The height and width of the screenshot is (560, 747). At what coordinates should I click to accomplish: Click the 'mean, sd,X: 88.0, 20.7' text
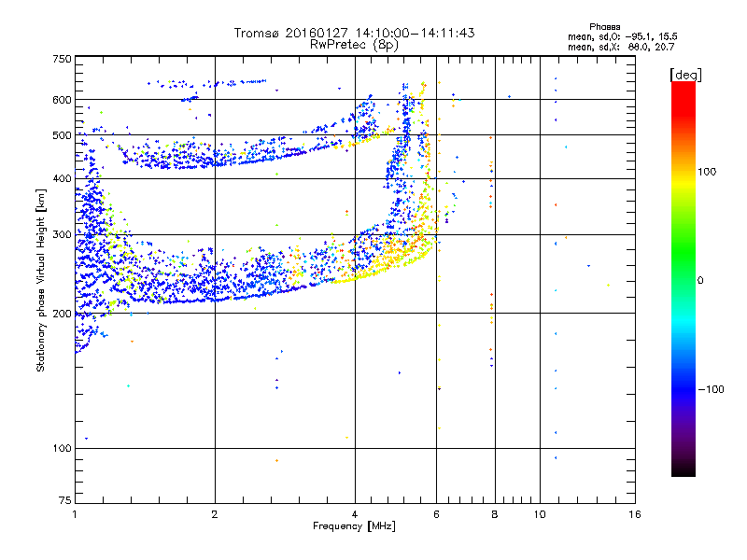621,47
